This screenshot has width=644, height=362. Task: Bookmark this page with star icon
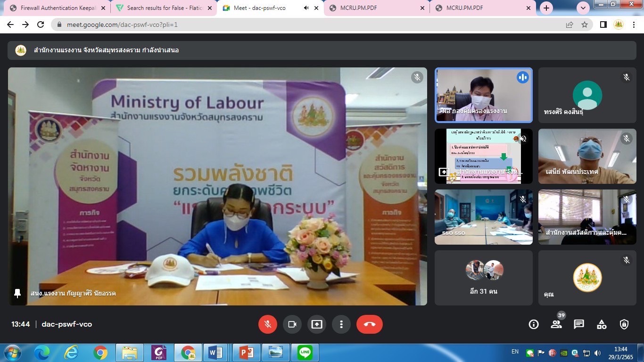585,25
